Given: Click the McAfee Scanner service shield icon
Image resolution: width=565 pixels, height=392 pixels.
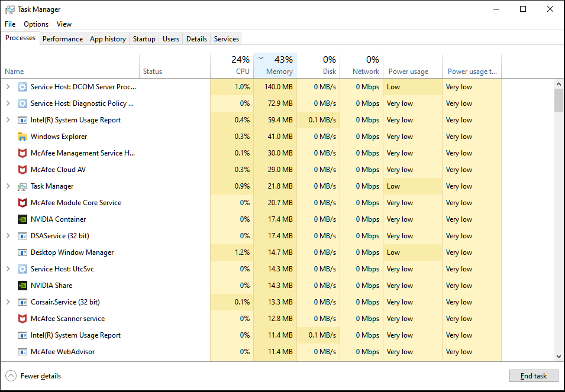Looking at the screenshot, I should coord(22,319).
